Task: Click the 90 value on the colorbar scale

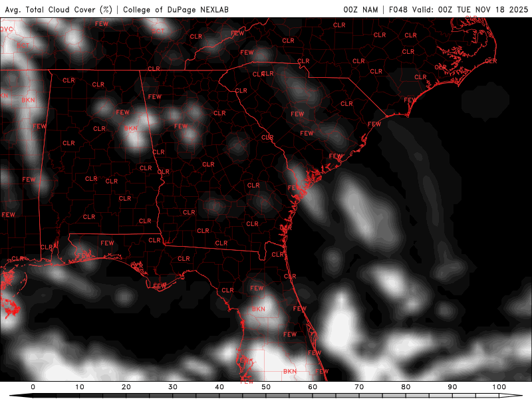Action: click(453, 387)
